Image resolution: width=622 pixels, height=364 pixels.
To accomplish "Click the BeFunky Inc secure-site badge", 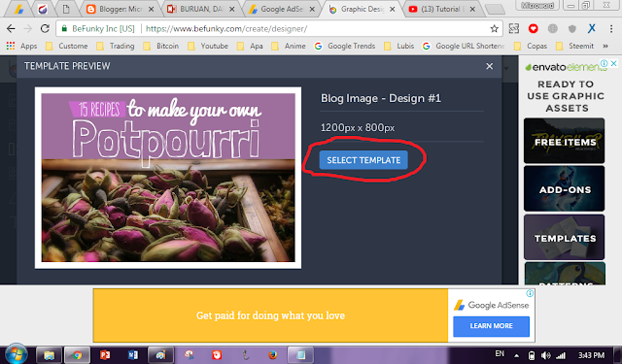I will tap(98, 28).
